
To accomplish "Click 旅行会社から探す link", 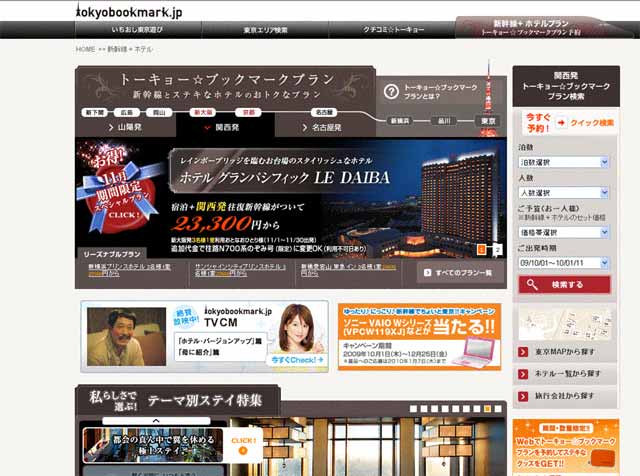I will click(x=564, y=396).
